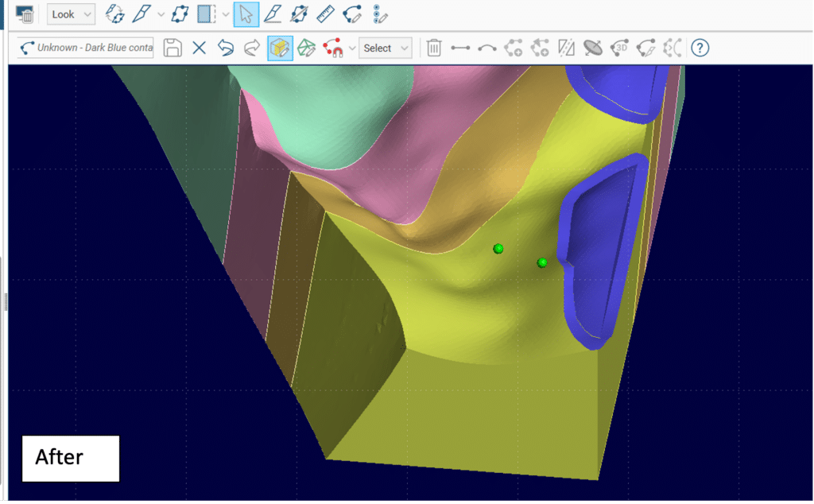Click the draw polyline with pencil tool
This screenshot has width=814, height=504.
[352, 14]
